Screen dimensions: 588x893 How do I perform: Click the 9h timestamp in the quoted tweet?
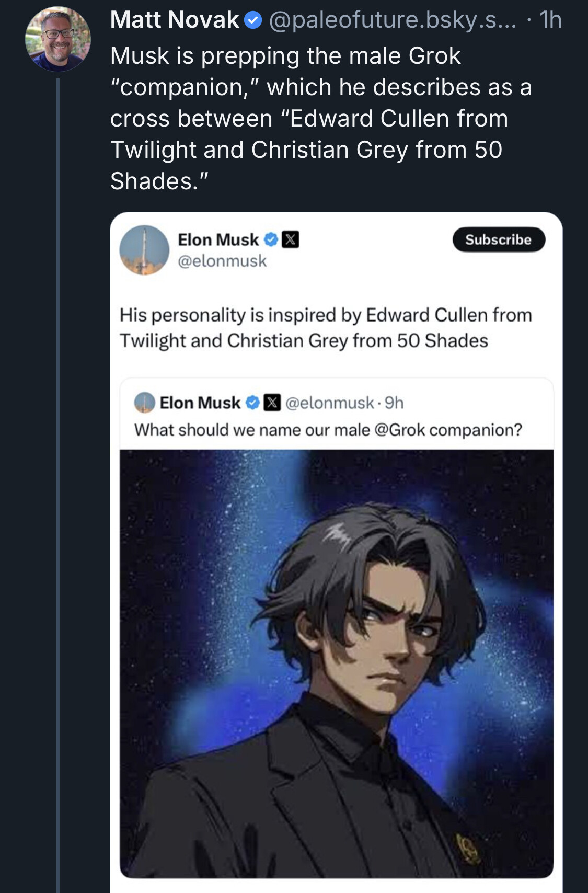pos(394,403)
